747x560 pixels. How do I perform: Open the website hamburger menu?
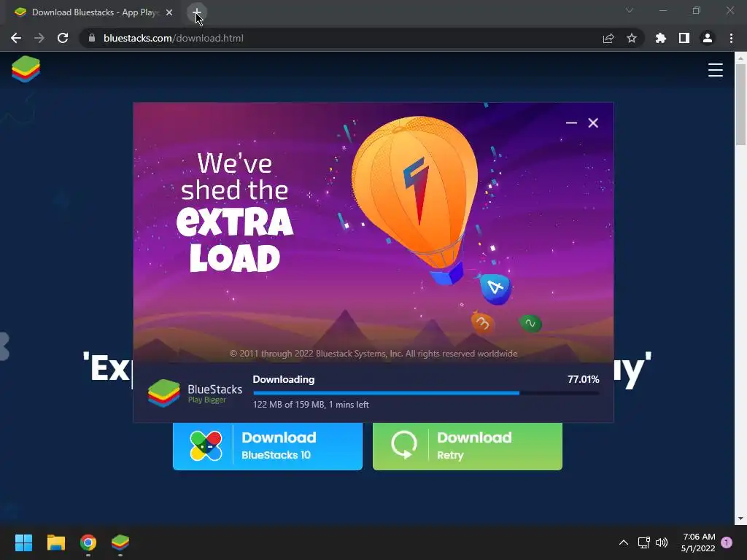pyautogui.click(x=715, y=70)
